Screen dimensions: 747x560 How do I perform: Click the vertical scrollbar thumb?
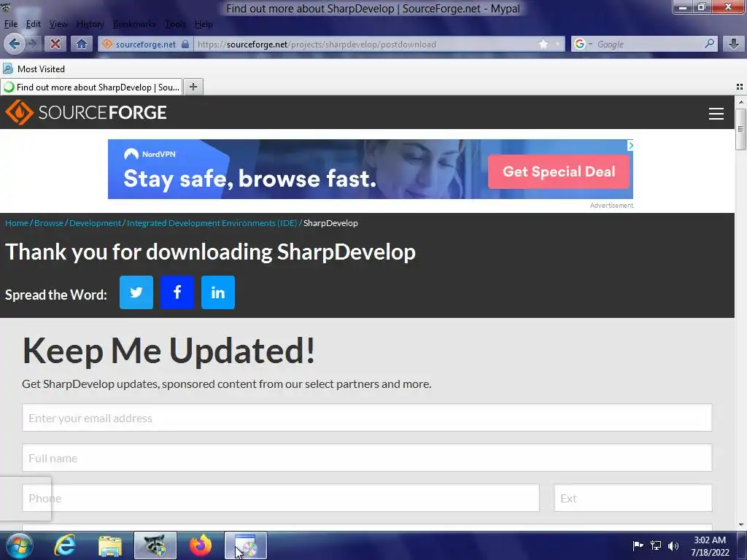741,129
